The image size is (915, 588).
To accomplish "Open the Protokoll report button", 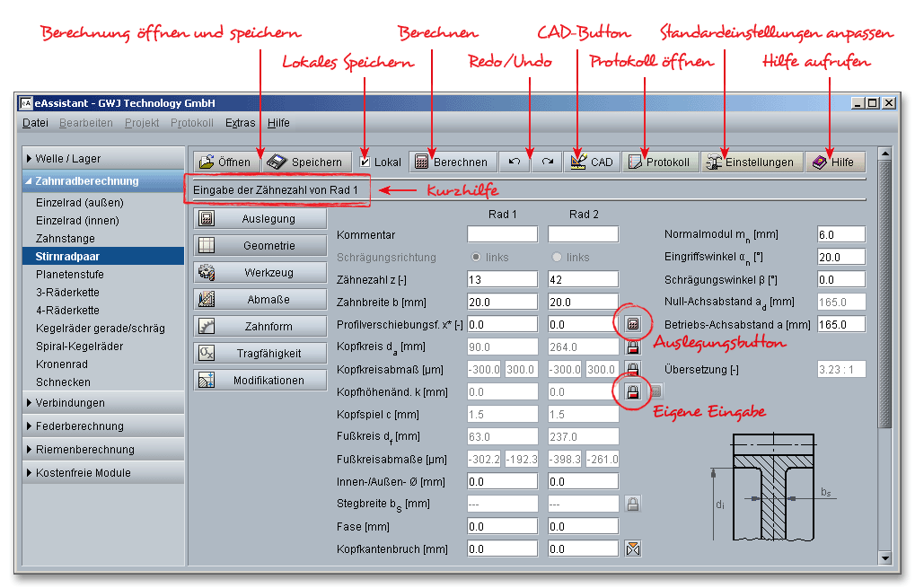I will [x=660, y=162].
